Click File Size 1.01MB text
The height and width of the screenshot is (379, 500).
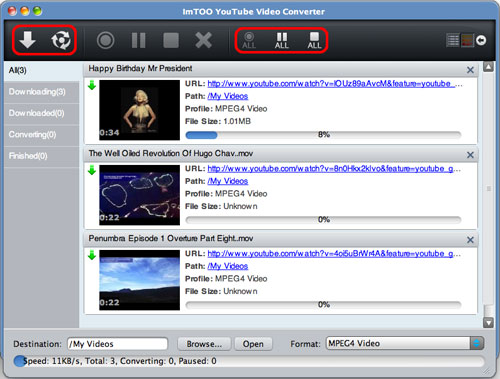tap(218, 121)
